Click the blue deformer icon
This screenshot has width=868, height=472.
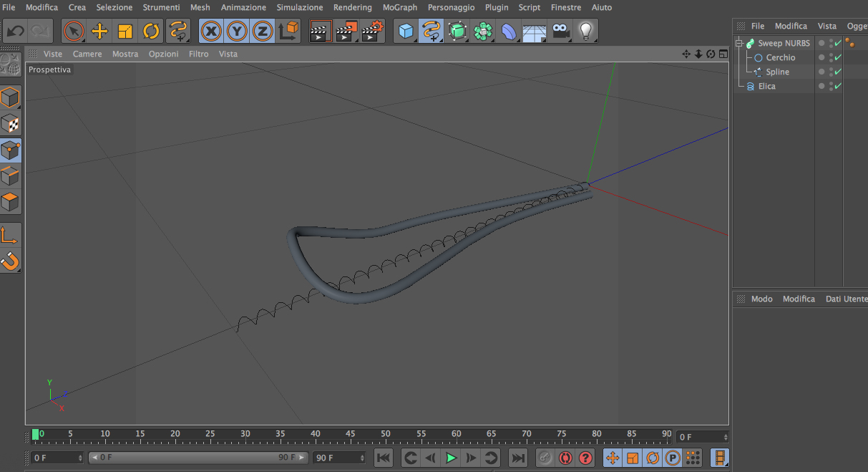pos(509,31)
